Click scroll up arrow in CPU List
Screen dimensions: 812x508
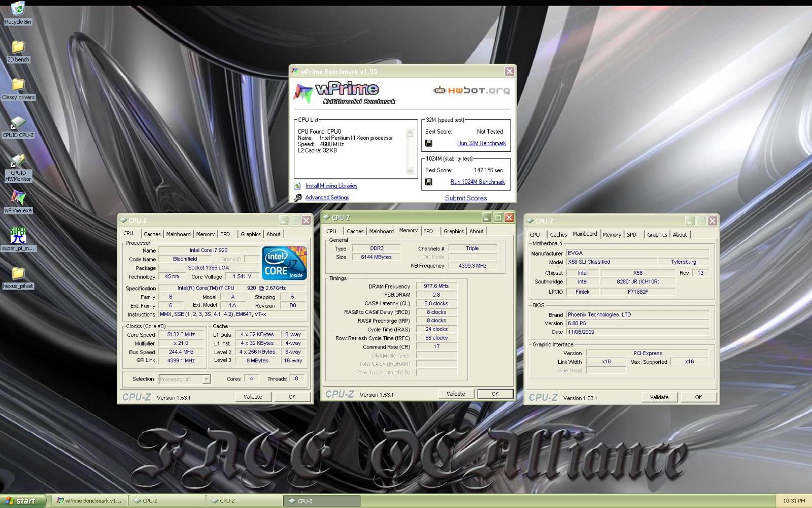click(x=410, y=133)
